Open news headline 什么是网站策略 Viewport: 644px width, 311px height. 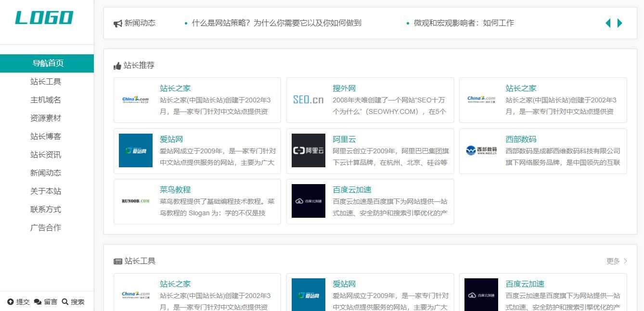pyautogui.click(x=276, y=23)
